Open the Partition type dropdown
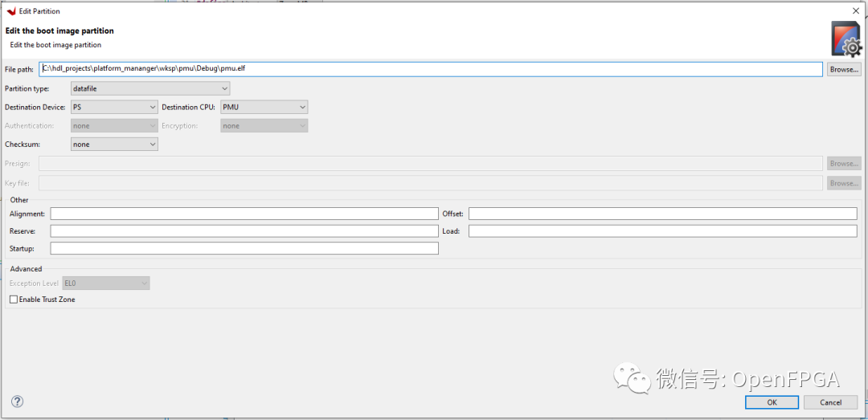This screenshot has width=868, height=420. tap(150, 88)
